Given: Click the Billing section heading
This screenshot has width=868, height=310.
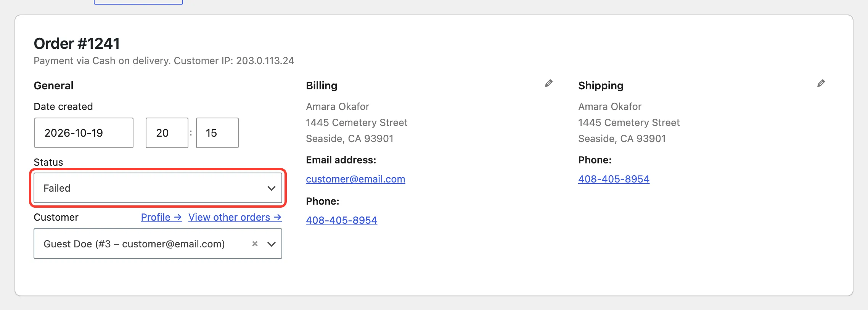Looking at the screenshot, I should 321,86.
